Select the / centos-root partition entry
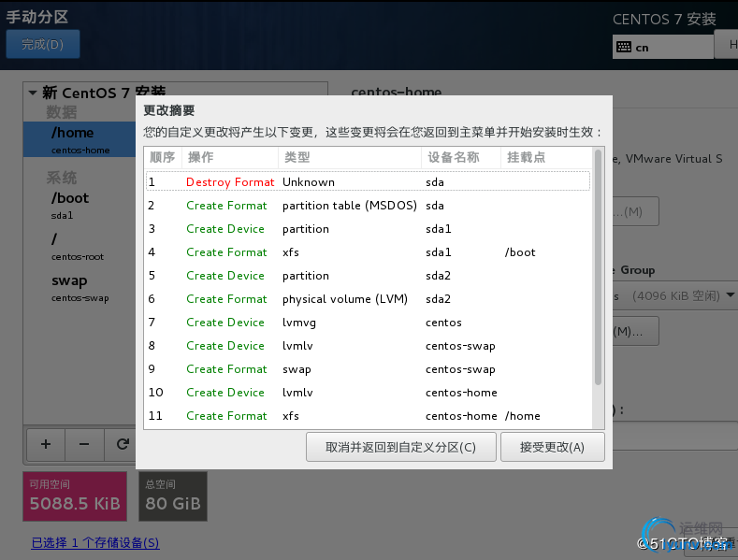 click(80, 246)
